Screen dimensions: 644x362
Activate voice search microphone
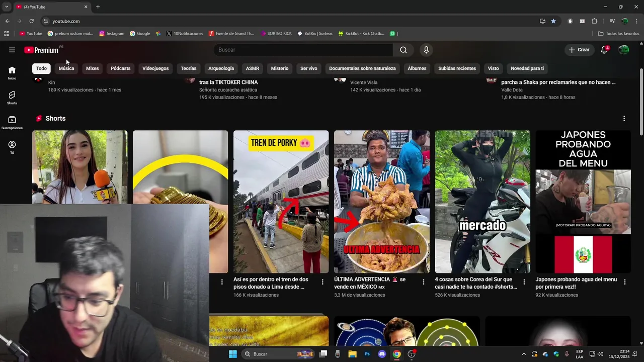pos(426,50)
